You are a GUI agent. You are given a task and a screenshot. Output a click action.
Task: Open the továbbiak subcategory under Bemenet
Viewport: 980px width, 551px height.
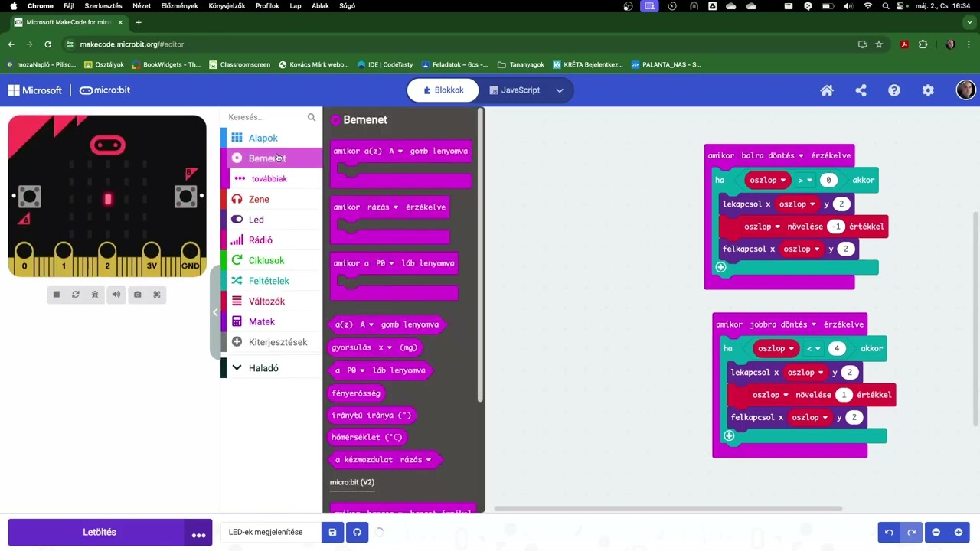[272, 178]
